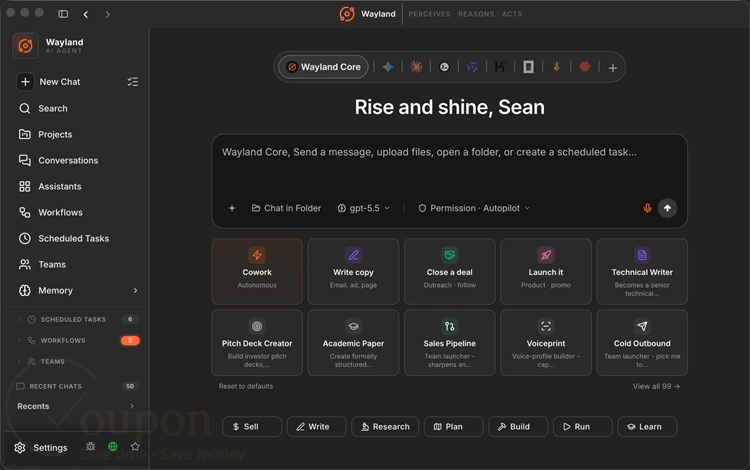Screen dimensions: 750x470
Task: Select the Academic Paper card
Action: click(x=353, y=343)
